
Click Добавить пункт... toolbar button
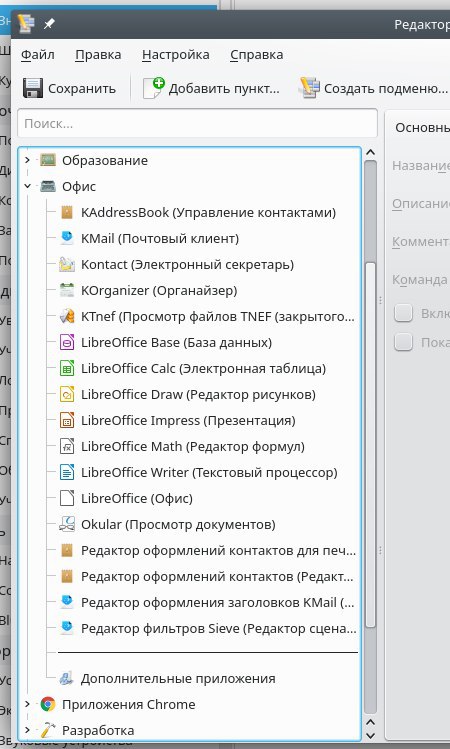211,88
